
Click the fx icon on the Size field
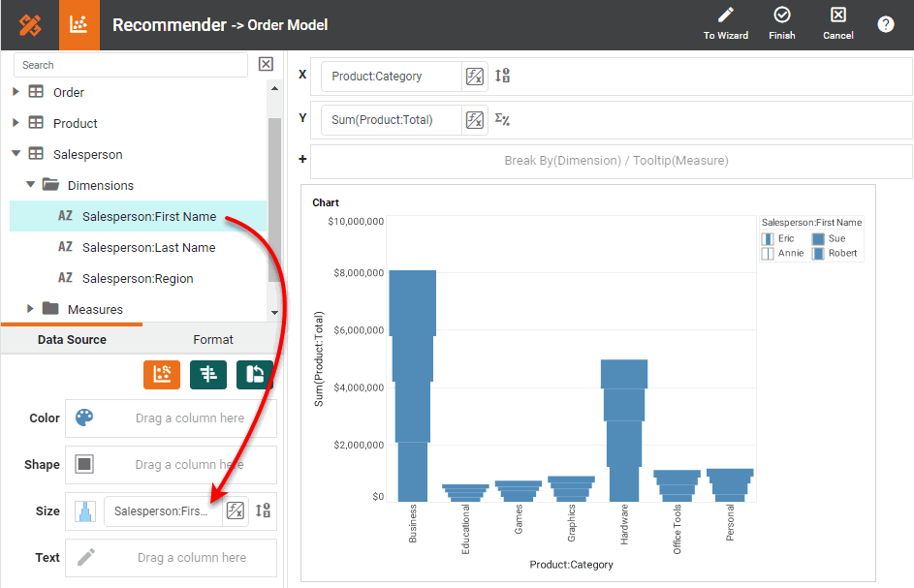[x=235, y=510]
